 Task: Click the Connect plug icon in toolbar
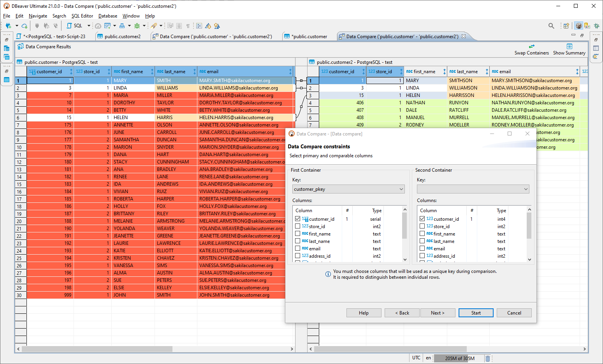[37, 26]
